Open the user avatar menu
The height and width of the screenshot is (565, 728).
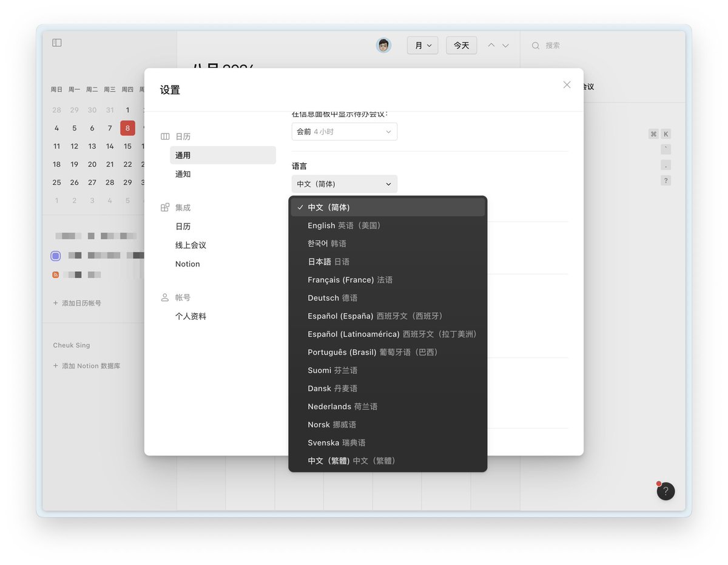[383, 46]
